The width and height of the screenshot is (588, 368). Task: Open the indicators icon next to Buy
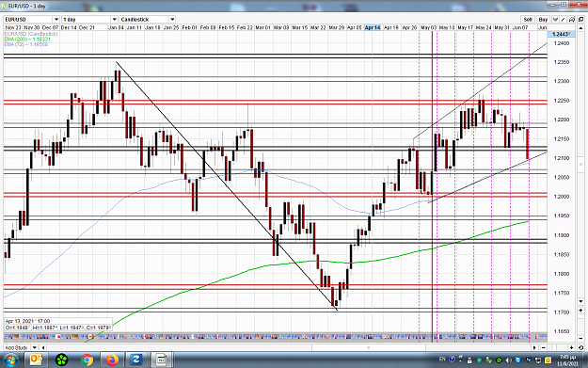coord(555,20)
